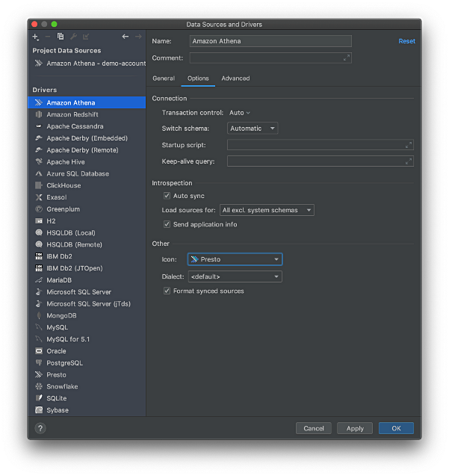Image resolution: width=449 pixels, height=476 pixels.
Task: Select the Presto driver in list
Action: point(87,375)
